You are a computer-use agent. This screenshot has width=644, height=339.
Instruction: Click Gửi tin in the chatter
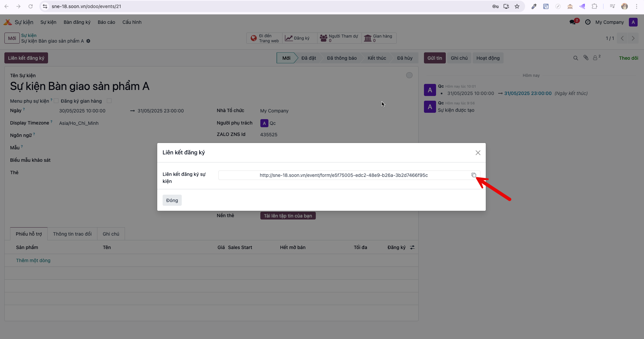[x=435, y=58]
